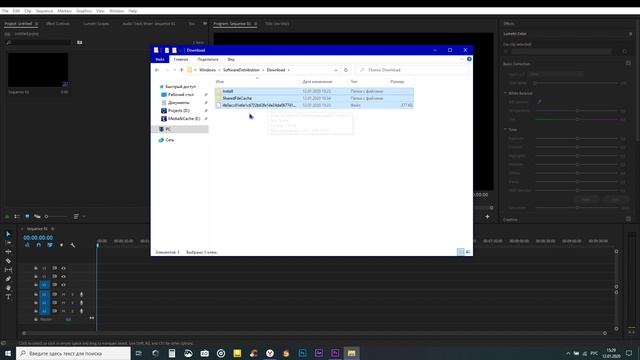This screenshot has height=360, width=640.
Task: Select the Pen tool in Premiere
Action: [x=8, y=279]
